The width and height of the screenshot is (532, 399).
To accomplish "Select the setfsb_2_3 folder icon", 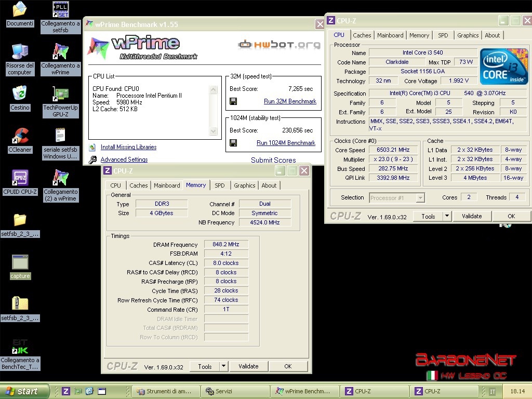I will pyautogui.click(x=20, y=220).
